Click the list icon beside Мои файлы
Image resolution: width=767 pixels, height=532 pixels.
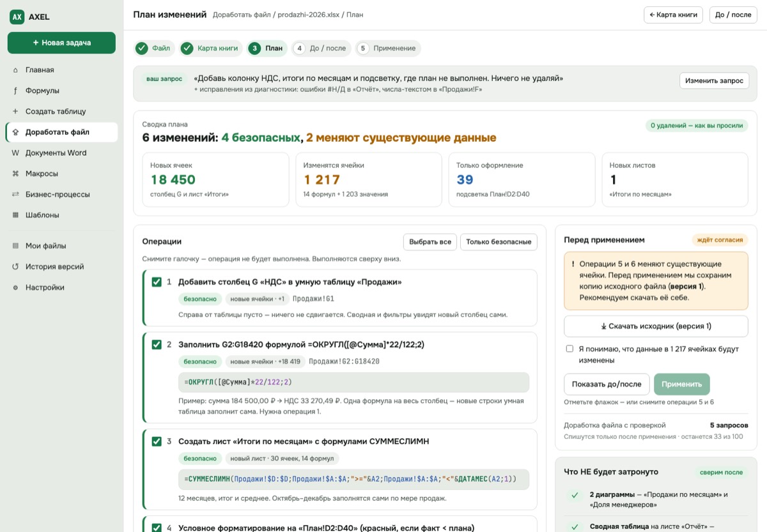point(15,246)
